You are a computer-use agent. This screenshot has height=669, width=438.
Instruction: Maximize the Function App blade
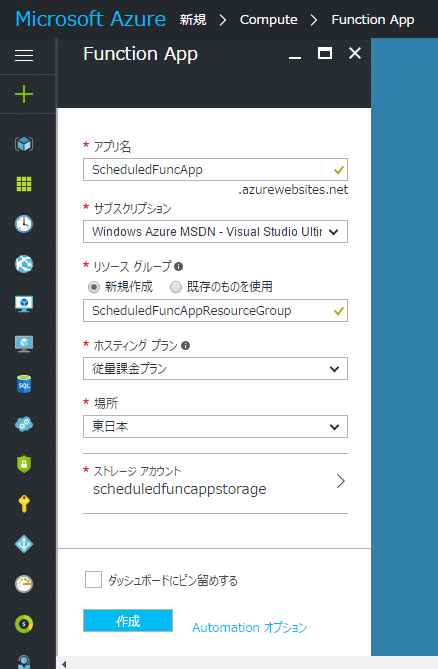coord(325,53)
